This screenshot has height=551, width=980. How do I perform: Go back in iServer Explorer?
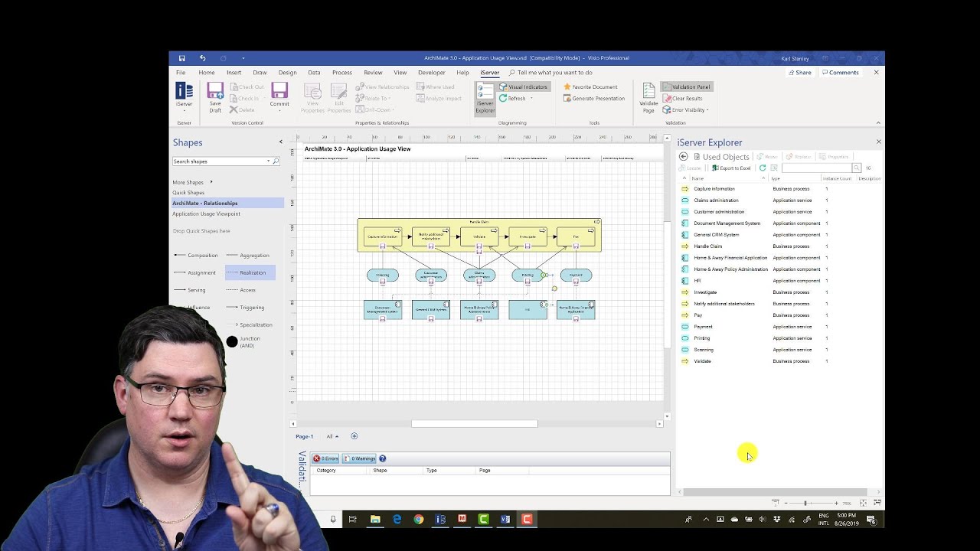click(684, 157)
